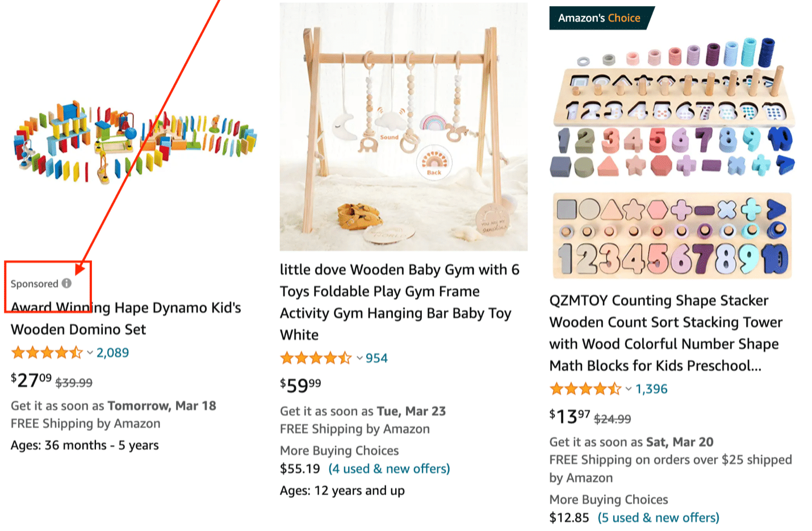Image resolution: width=812 pixels, height=531 pixels.
Task: Expand rating breakdown next to 2,089
Action: click(x=89, y=352)
